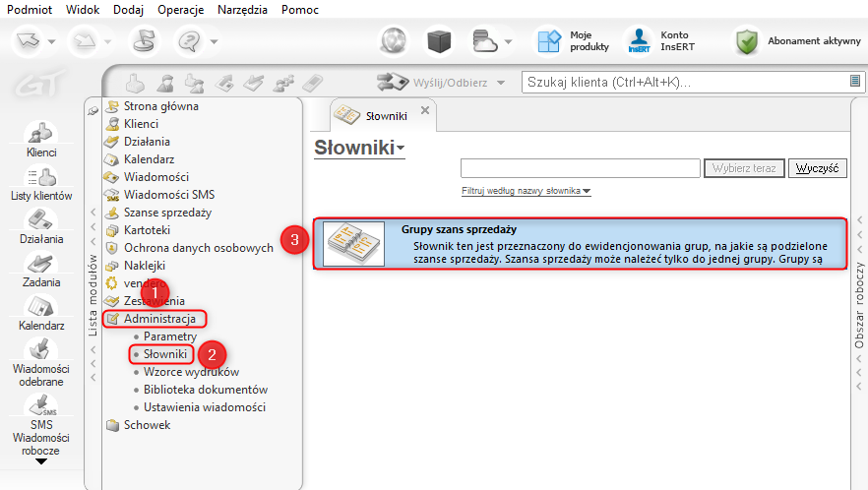The image size is (868, 490).
Task: Open Konto InsERT
Action: point(660,41)
